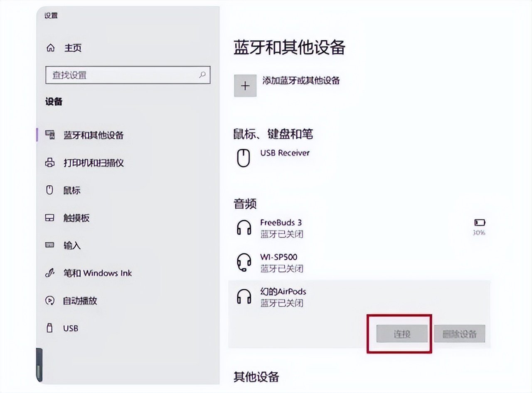Click the USB Receiver mouse icon
Screen dimensions: 532x393
point(244,158)
